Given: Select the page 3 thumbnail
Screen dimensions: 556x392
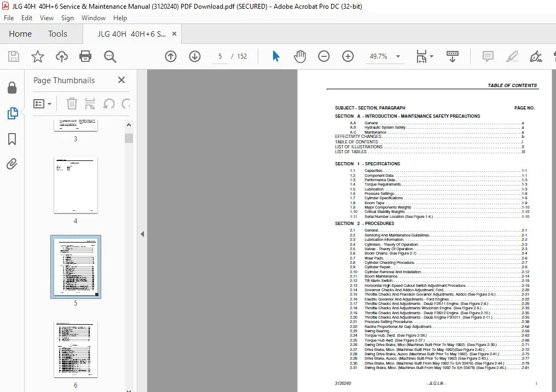Looking at the screenshot, I should point(76,125).
